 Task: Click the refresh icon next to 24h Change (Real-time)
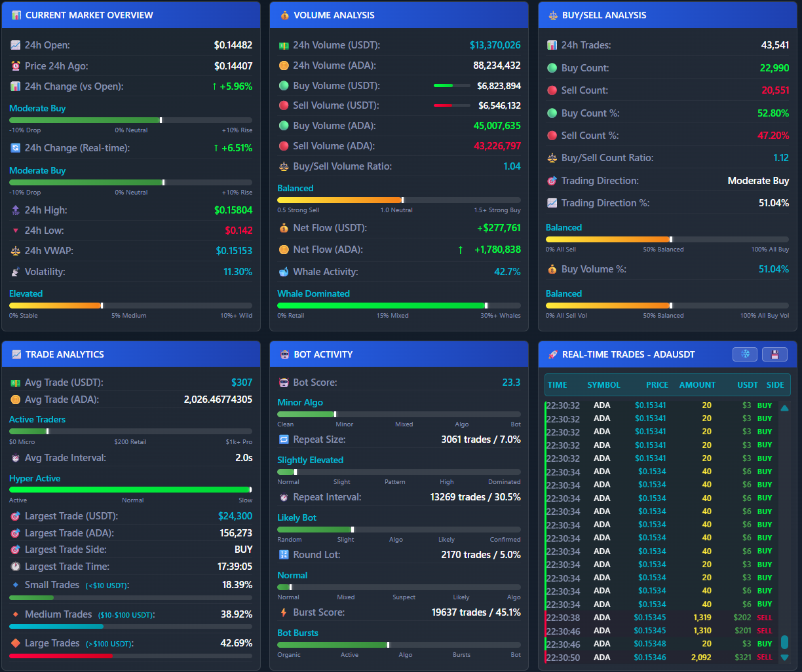[x=16, y=148]
